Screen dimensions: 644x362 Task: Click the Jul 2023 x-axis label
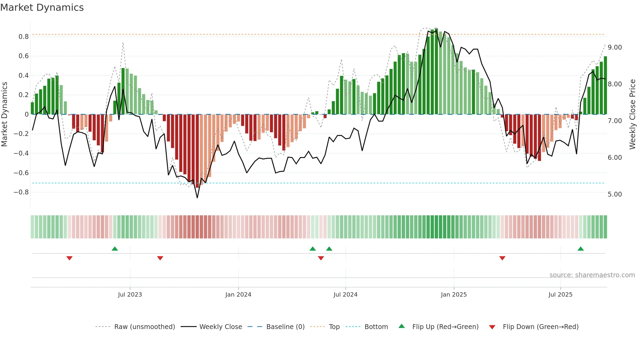130,294
